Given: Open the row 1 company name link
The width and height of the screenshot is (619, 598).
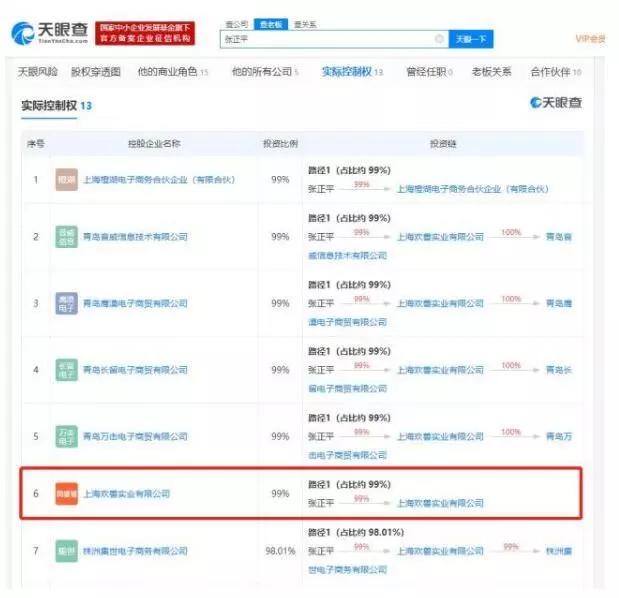Looking at the screenshot, I should click(159, 180).
